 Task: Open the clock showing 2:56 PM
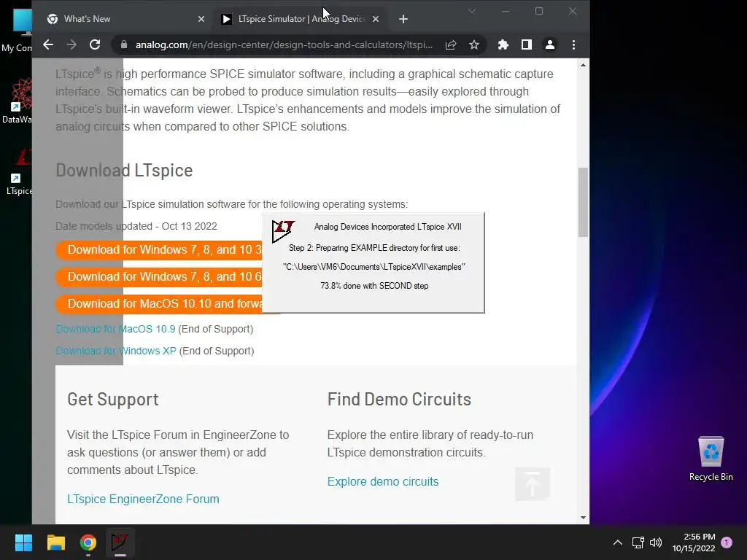[x=694, y=542]
